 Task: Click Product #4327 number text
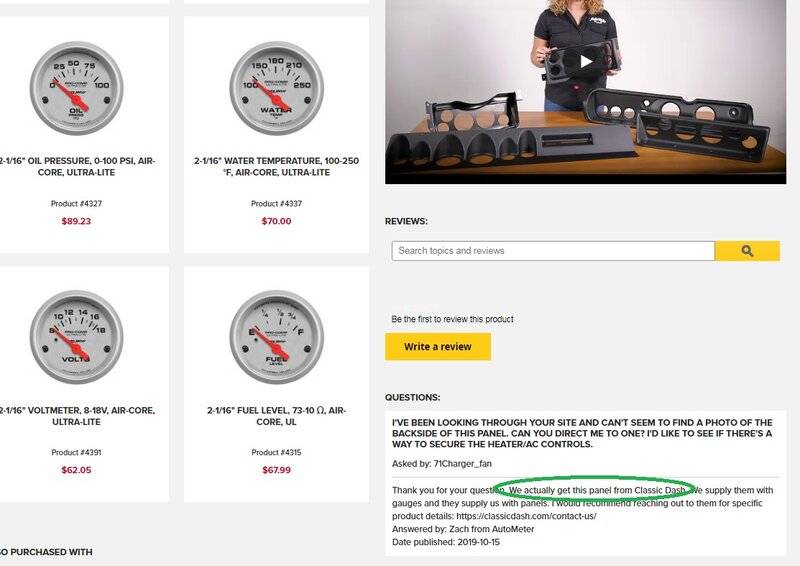pyautogui.click(x=77, y=204)
